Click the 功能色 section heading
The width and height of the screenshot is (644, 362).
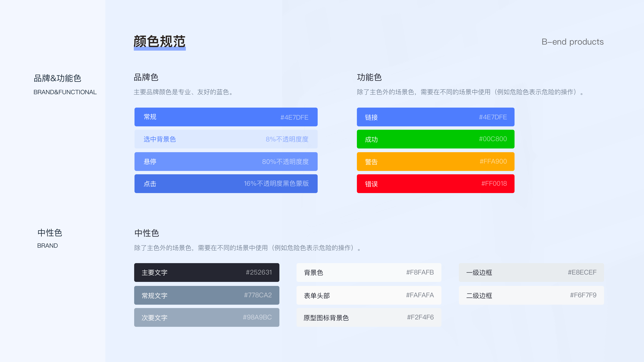[369, 77]
